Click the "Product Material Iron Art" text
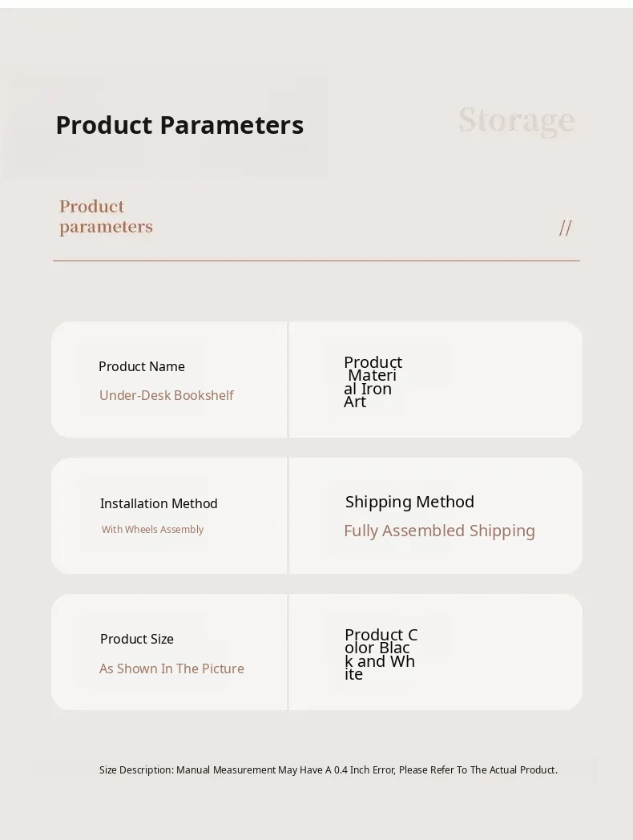 point(372,382)
